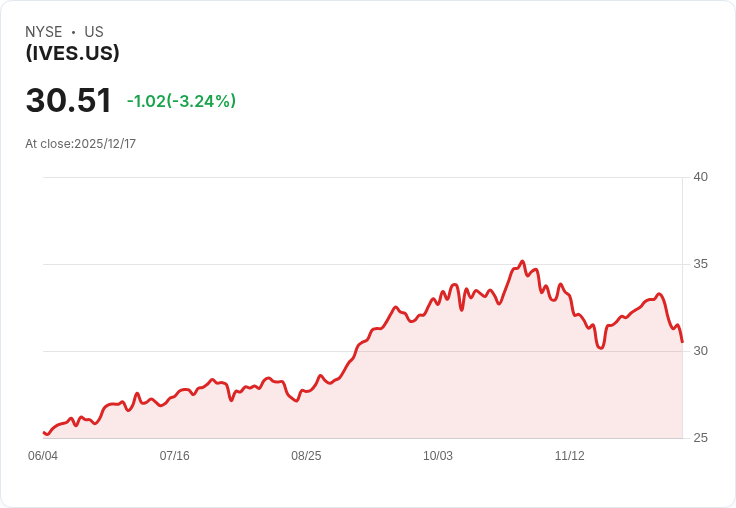
Task: Click the 25 price axis label
Action: click(700, 438)
